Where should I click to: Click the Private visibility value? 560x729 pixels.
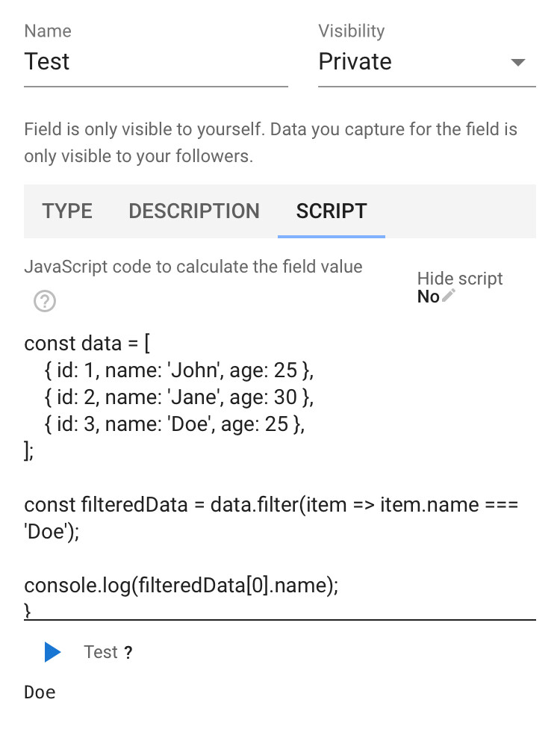click(355, 61)
